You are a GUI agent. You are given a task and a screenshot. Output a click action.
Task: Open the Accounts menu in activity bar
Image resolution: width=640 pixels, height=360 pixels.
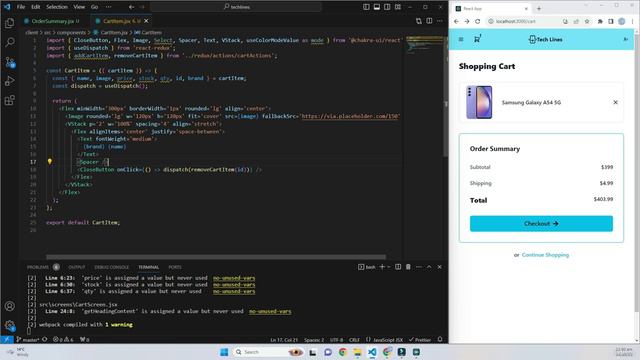(x=9, y=306)
